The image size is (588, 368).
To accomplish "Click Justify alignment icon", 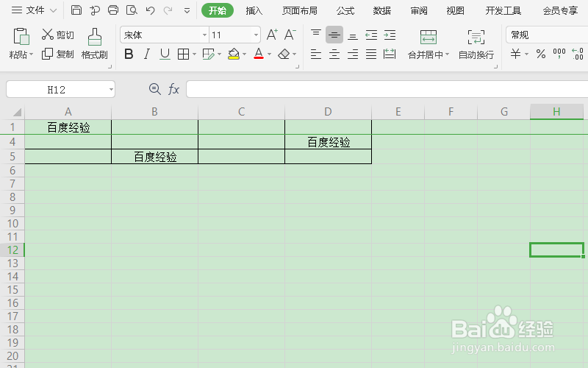I will [x=371, y=54].
